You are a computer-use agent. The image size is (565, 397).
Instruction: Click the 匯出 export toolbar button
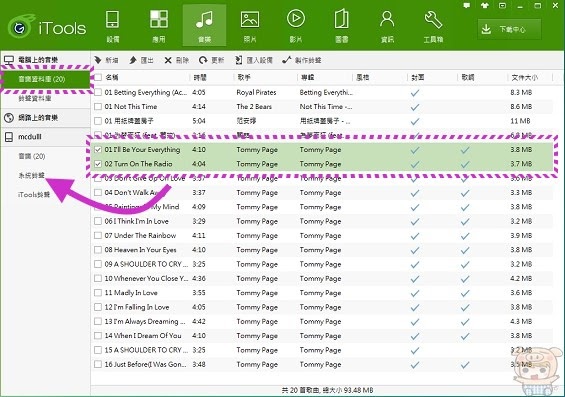click(x=142, y=60)
